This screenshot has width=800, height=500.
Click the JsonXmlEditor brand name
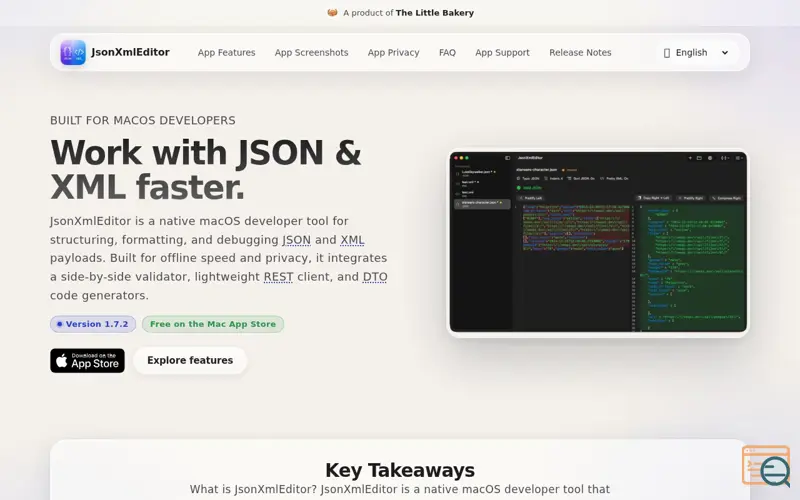(x=131, y=52)
